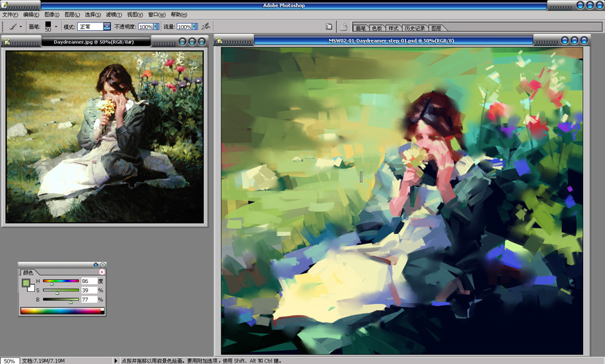The width and height of the screenshot is (605, 364).
Task: Click the Brush tool preset icon
Action: [x=13, y=26]
